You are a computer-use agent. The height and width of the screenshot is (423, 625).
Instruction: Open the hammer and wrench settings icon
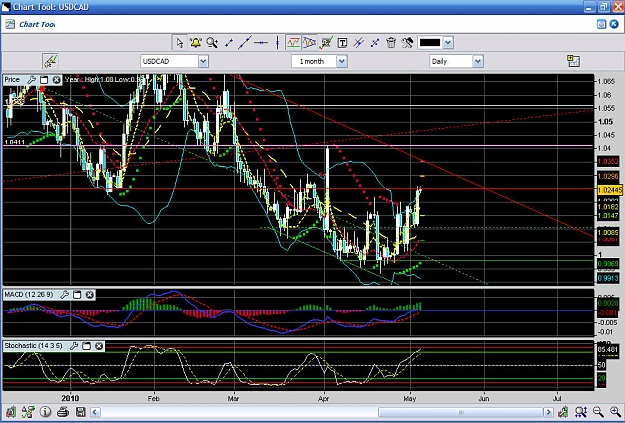click(407, 42)
